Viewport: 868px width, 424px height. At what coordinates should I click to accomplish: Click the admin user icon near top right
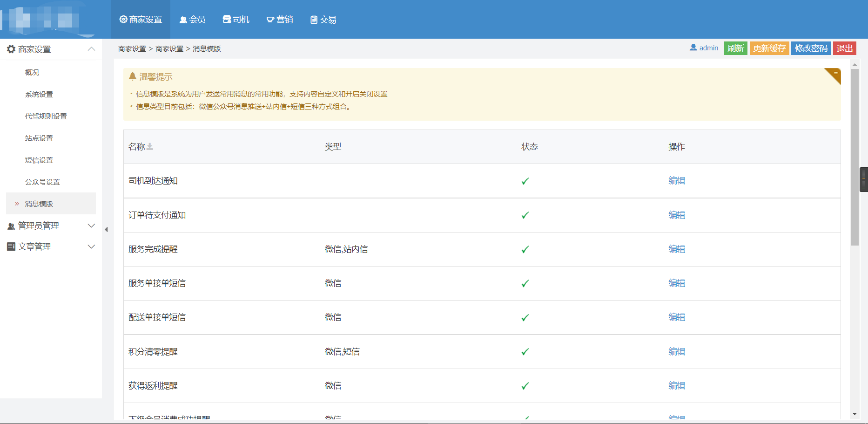click(x=693, y=48)
